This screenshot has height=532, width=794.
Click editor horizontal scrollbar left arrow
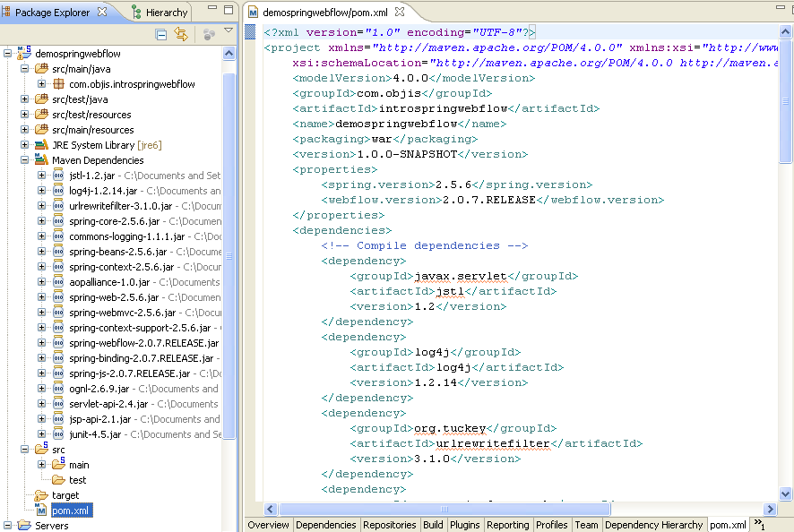270,509
